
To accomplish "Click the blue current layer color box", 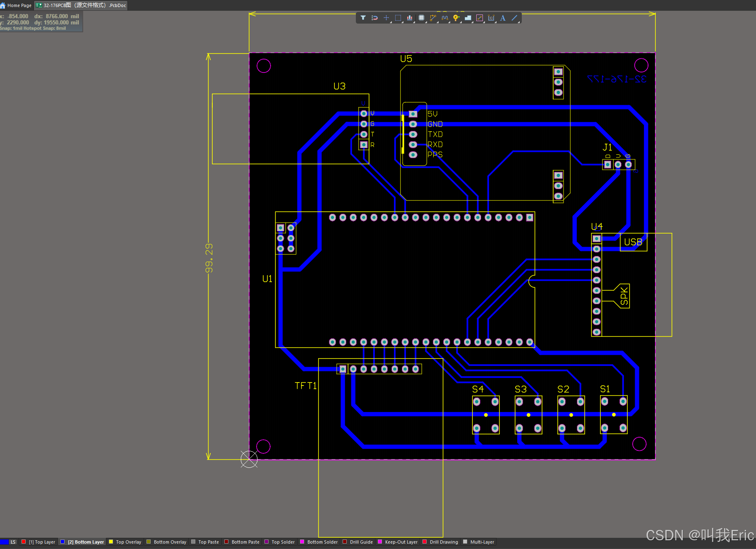I will [4, 542].
